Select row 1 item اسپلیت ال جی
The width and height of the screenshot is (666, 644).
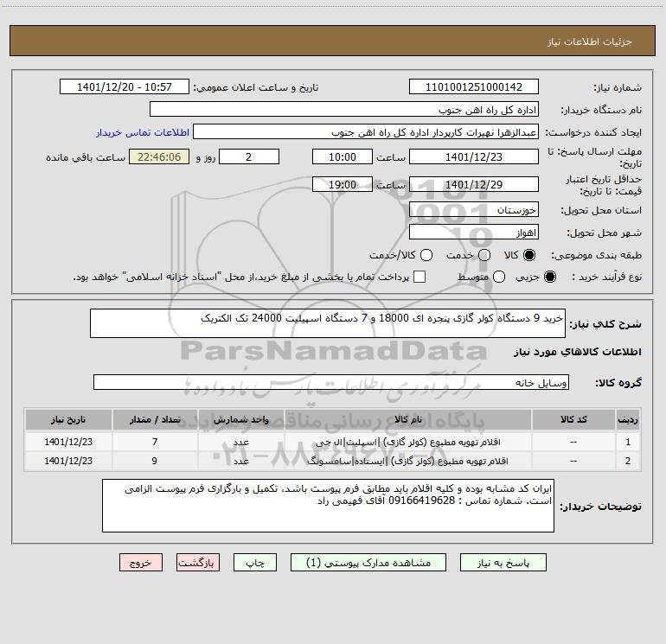point(407,442)
